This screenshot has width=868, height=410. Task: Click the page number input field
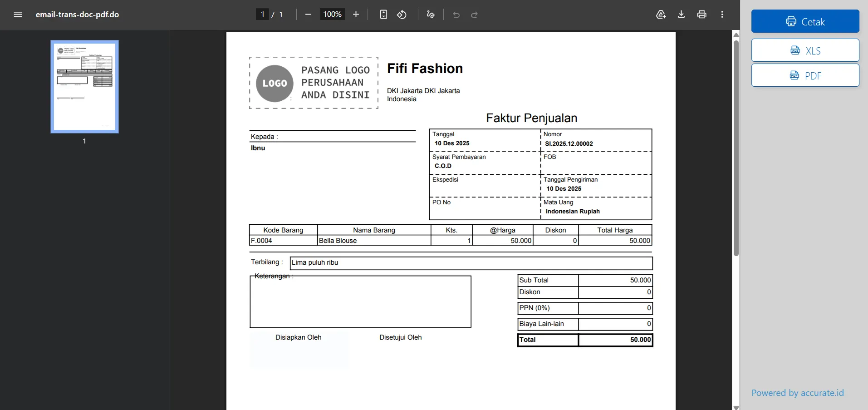pyautogui.click(x=262, y=15)
